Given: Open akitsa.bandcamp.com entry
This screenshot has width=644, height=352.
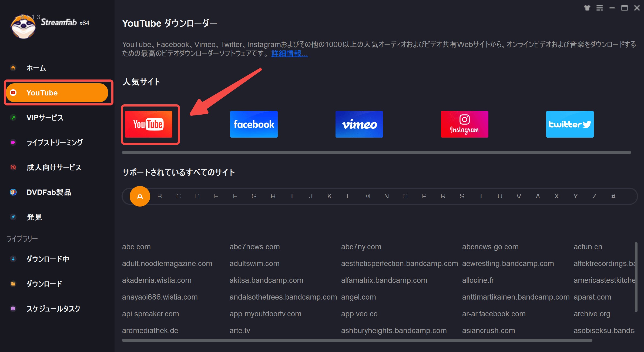Looking at the screenshot, I should pyautogui.click(x=266, y=280).
